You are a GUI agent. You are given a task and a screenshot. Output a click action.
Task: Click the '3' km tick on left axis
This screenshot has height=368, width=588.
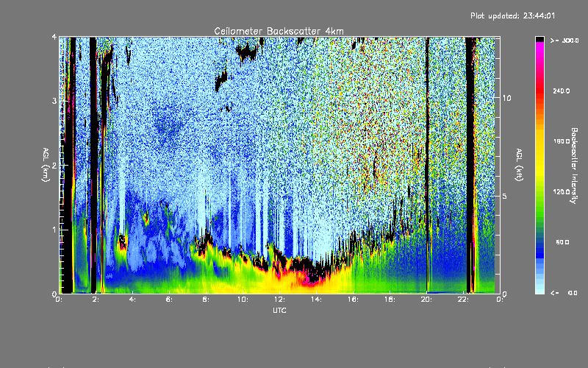tap(54, 101)
